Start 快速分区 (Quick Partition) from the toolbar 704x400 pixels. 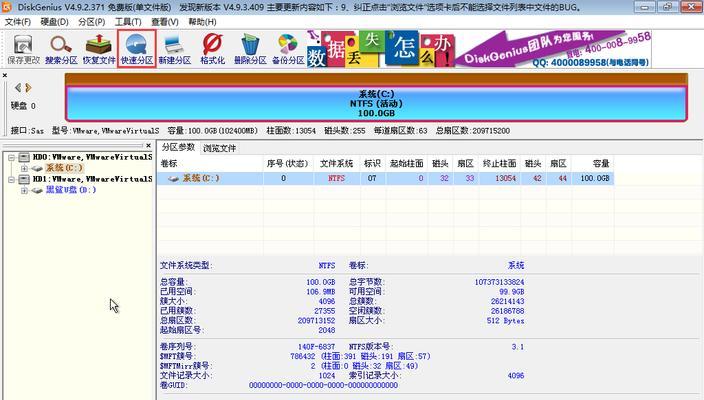(x=136, y=48)
